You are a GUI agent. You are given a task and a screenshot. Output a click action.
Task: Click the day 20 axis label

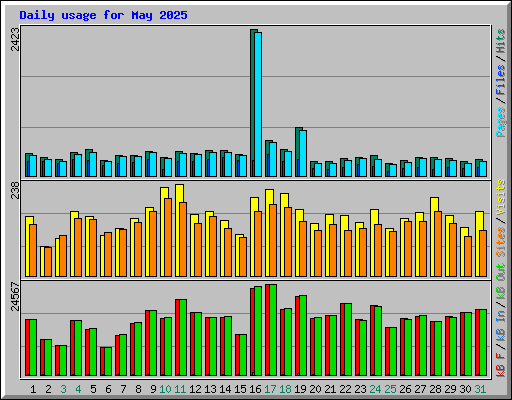point(315,389)
